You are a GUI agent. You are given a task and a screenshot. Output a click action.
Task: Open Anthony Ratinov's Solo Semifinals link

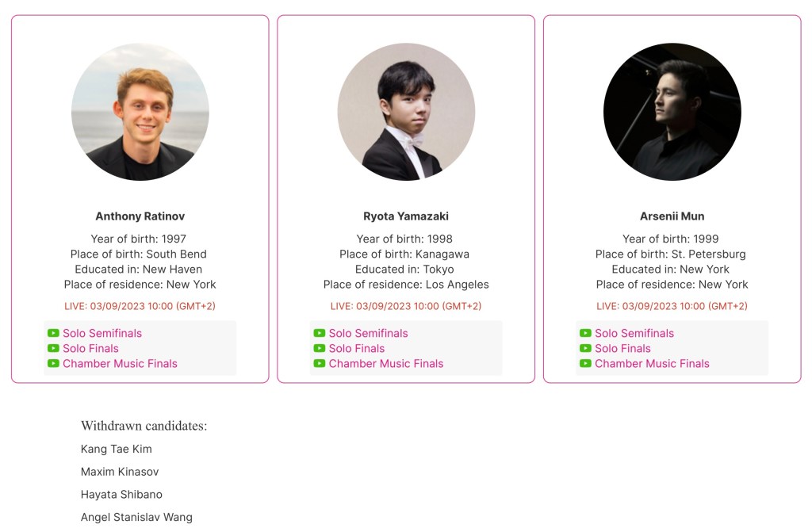point(102,334)
